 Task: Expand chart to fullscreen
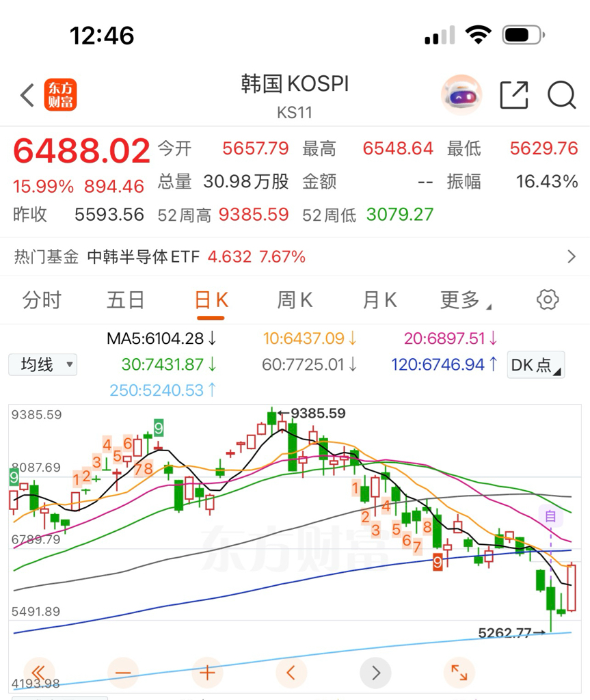tap(459, 673)
